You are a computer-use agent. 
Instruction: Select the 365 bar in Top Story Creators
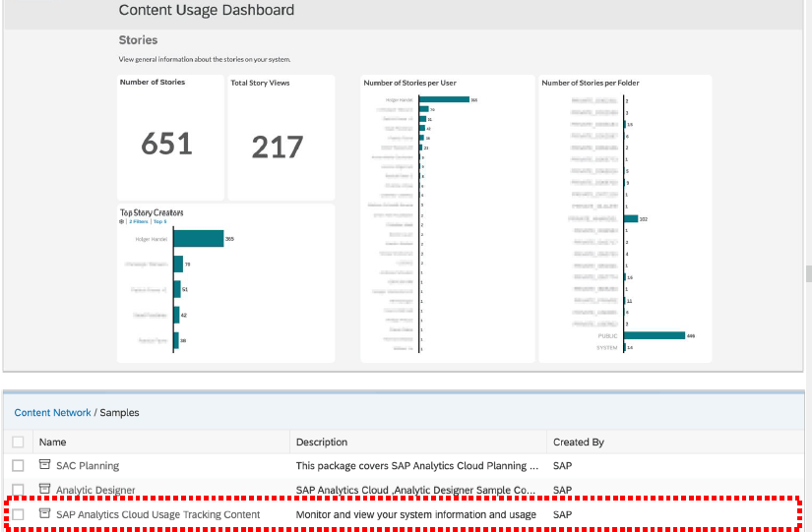point(199,239)
